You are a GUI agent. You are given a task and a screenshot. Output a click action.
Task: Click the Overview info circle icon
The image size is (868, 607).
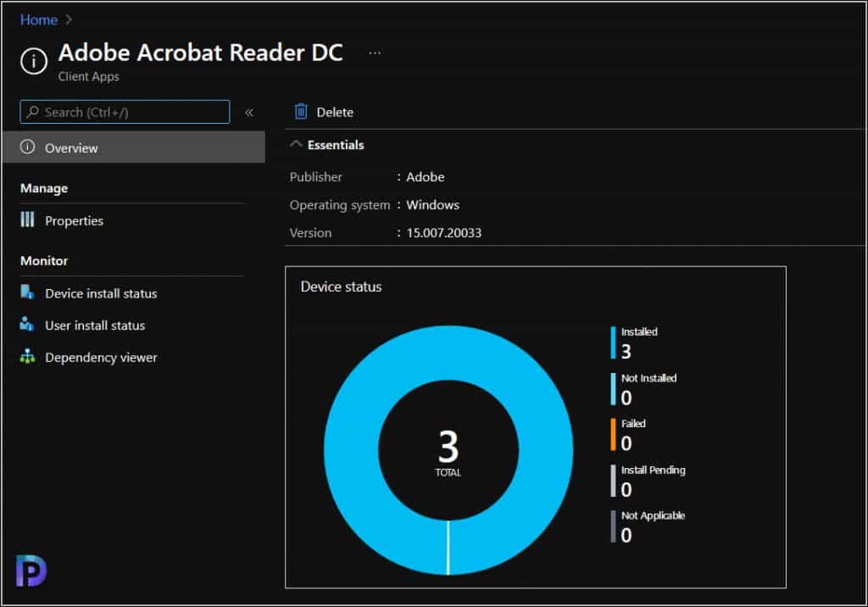pos(28,147)
